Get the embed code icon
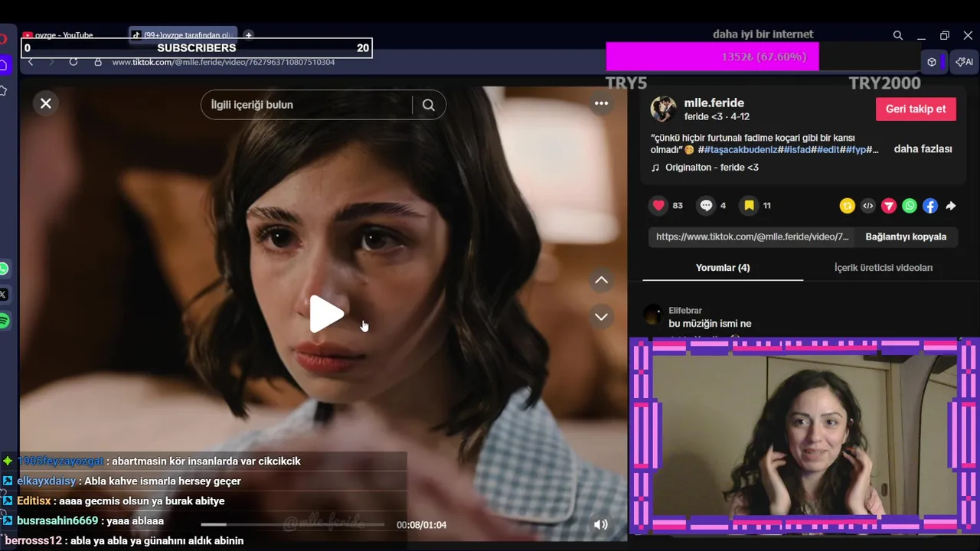Screen dimensions: 980x551 pos(867,205)
